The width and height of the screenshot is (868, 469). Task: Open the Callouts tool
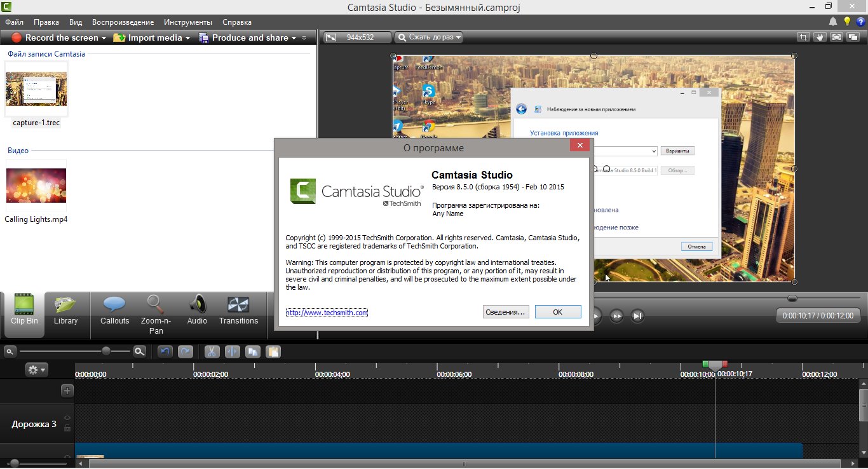[x=114, y=309]
